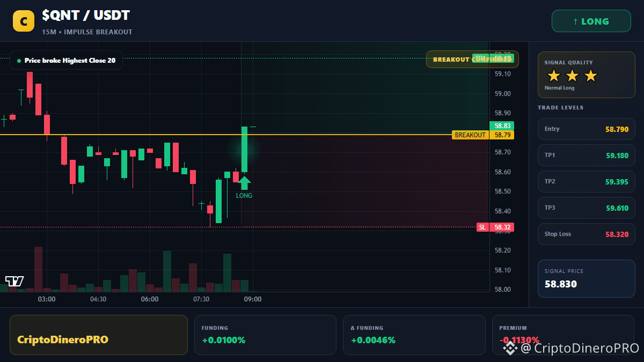This screenshot has height=362, width=644.
Task: Click the tallest red volume bar
Action: [x=38, y=269]
